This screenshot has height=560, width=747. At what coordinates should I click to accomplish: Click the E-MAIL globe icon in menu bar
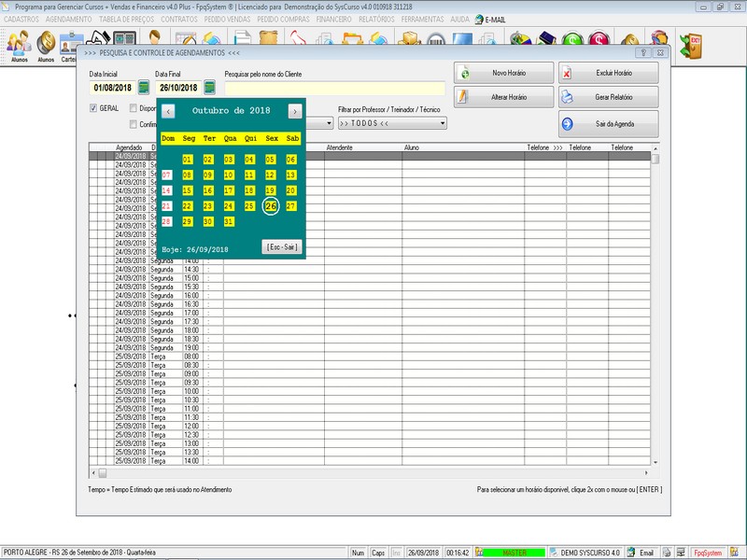479,20
